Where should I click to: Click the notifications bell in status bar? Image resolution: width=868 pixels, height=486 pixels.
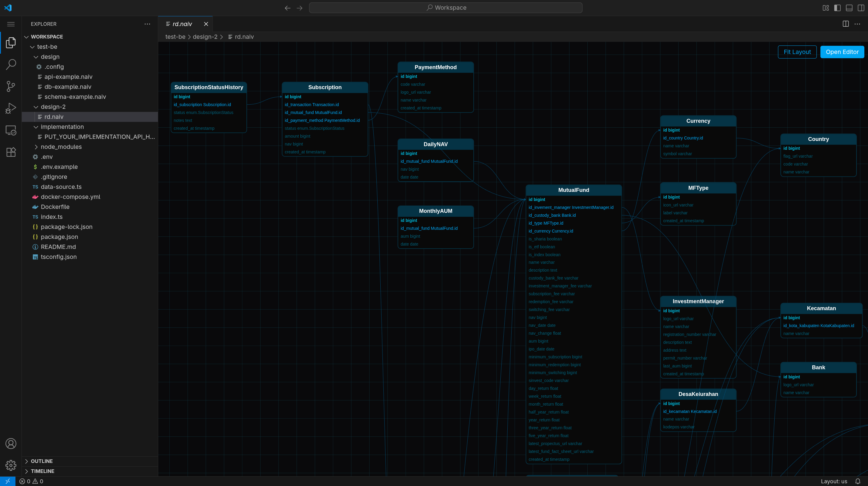click(858, 481)
